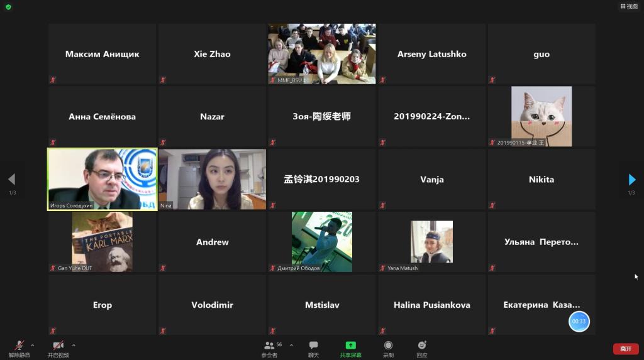Open video options caret beside camera
The image size is (644, 360).
point(74,345)
